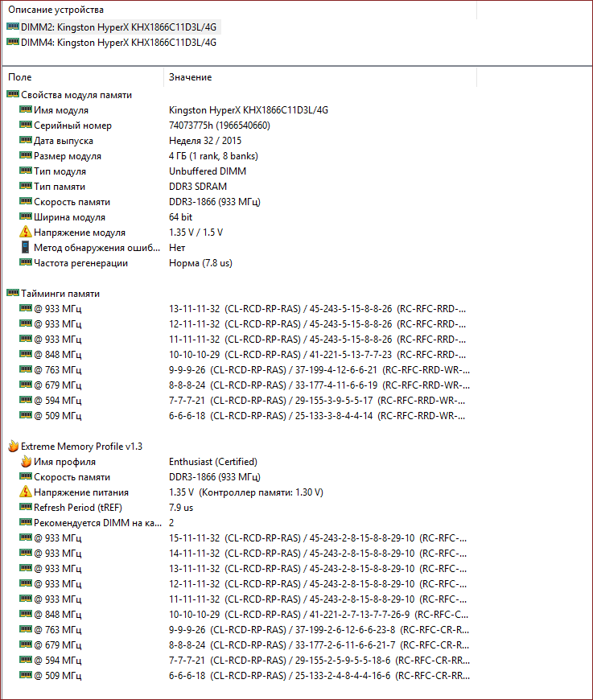
Task: Click the server icon beside 'Метод обнаружения ошиб...'
Action: [26, 247]
